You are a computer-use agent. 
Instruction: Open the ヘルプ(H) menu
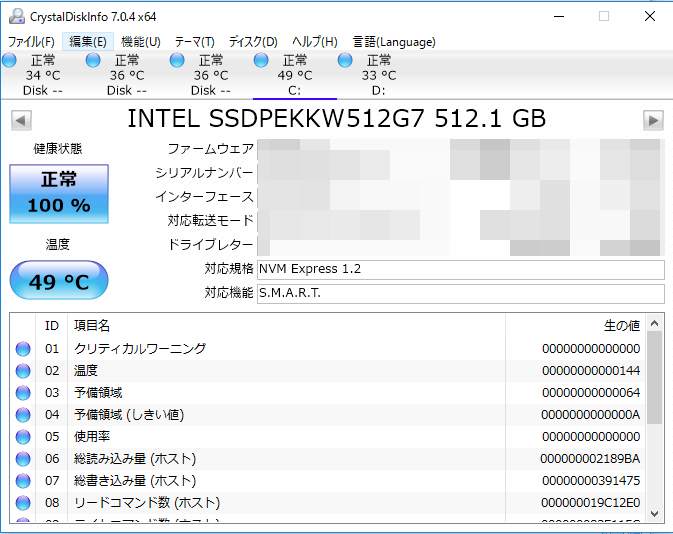click(315, 42)
